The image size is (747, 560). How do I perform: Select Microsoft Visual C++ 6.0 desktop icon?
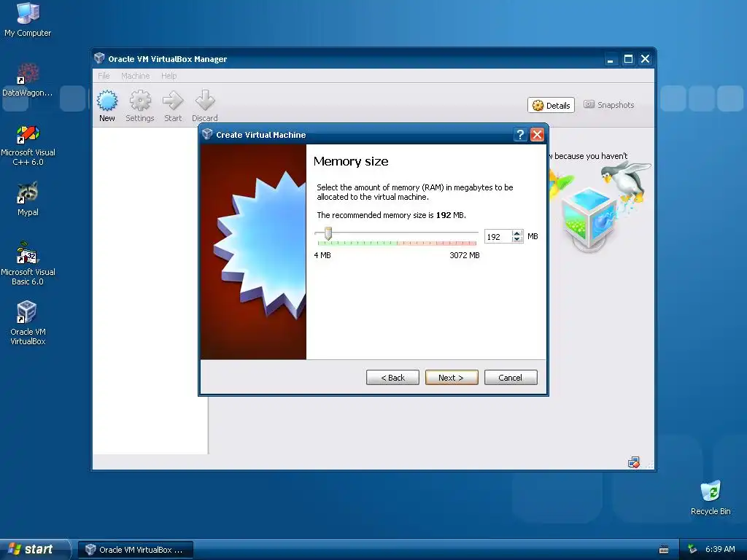[28, 145]
